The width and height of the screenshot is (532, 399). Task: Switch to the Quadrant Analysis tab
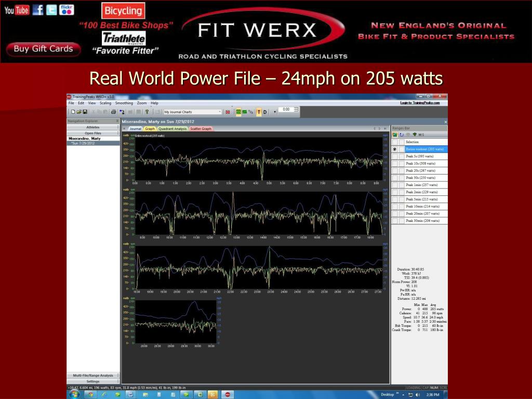tap(172, 129)
